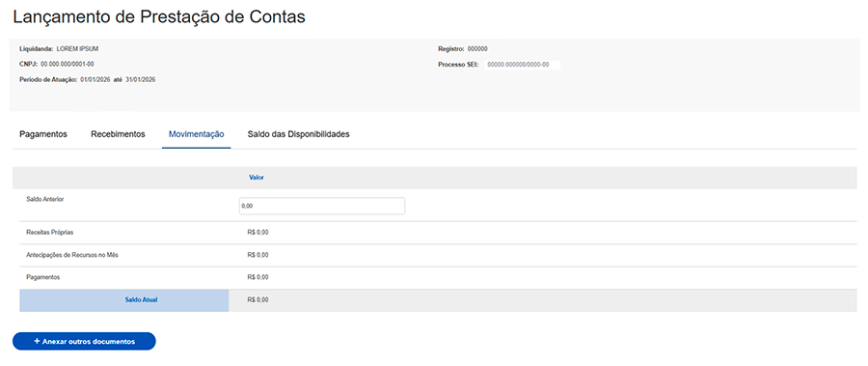Open the Pagamentos tab

[43, 134]
